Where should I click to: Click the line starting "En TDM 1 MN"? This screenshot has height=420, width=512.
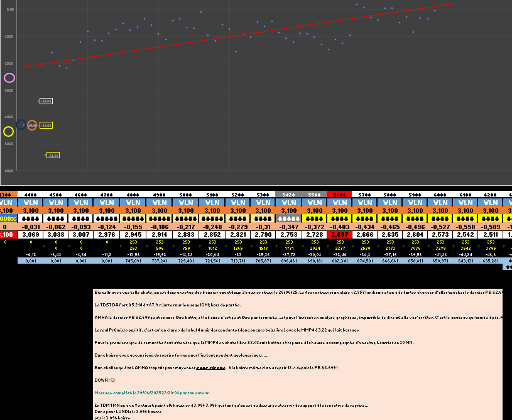(x=231, y=406)
